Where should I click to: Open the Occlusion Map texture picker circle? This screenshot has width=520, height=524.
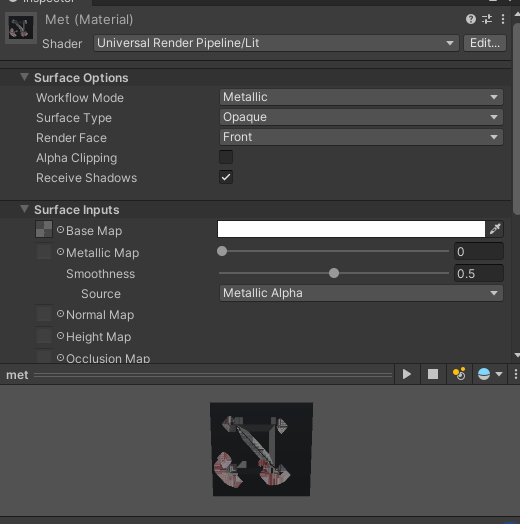60,358
